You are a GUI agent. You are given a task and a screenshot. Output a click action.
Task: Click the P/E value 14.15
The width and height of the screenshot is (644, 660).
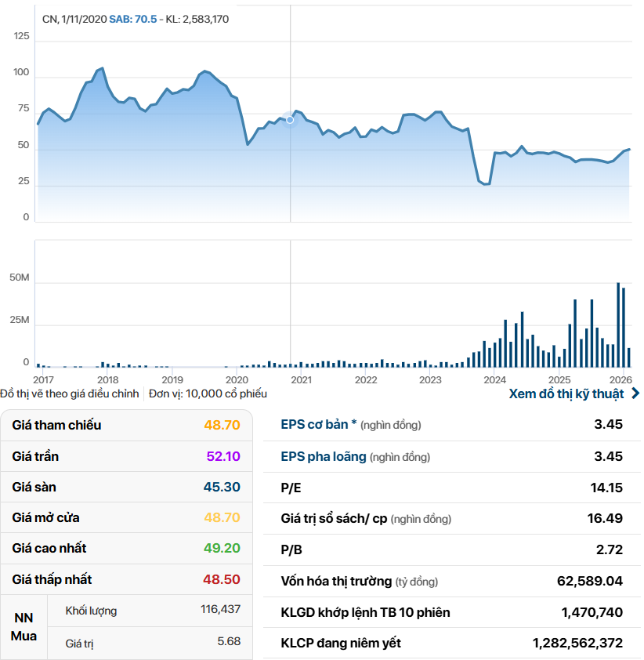coord(606,488)
